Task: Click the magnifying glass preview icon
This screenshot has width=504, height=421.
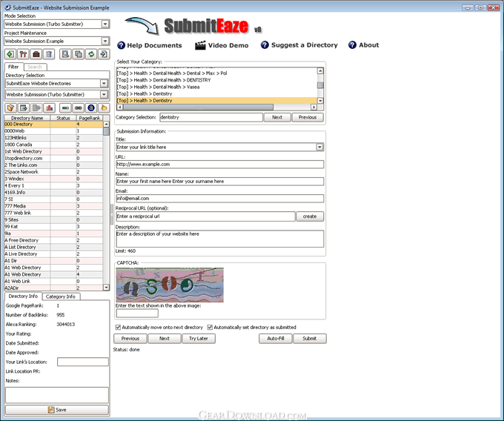Action: (x=64, y=54)
